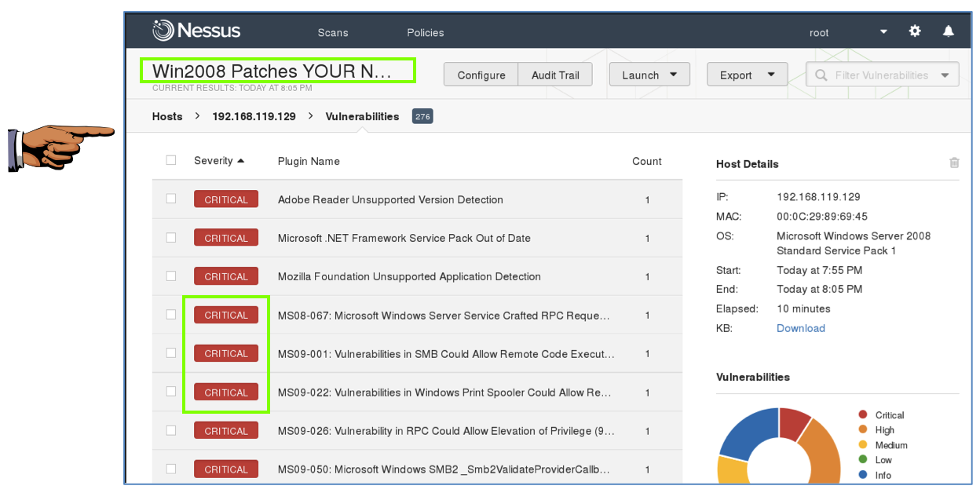The height and width of the screenshot is (493, 980).
Task: Click the Severity sort arrow
Action: 241,161
